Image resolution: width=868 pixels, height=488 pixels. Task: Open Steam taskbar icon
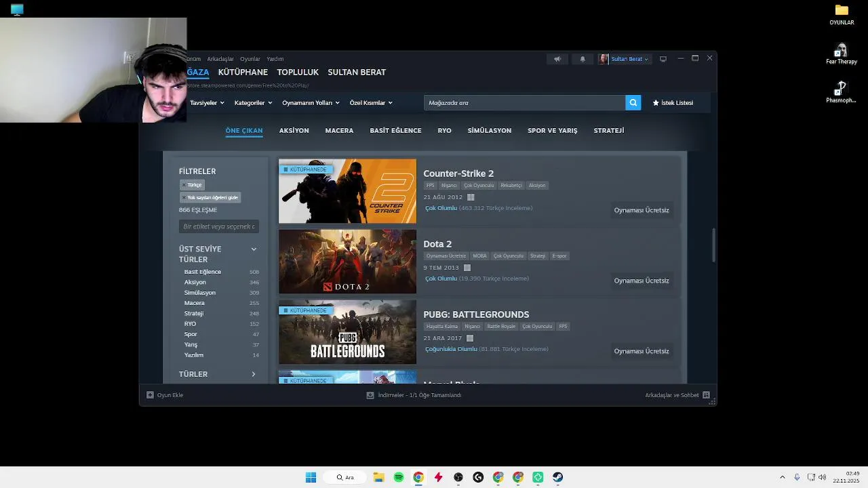[x=558, y=477]
